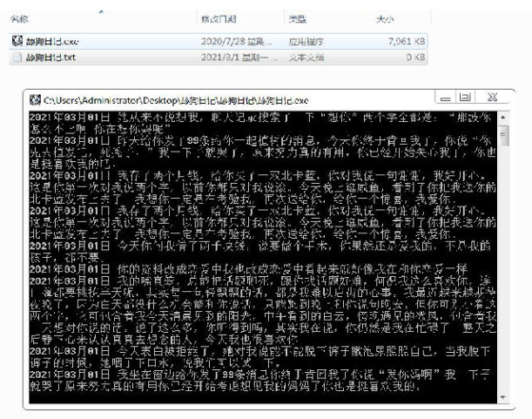Click the console window title bar path
Viewport: 532px width, 419px height.
pos(176,100)
